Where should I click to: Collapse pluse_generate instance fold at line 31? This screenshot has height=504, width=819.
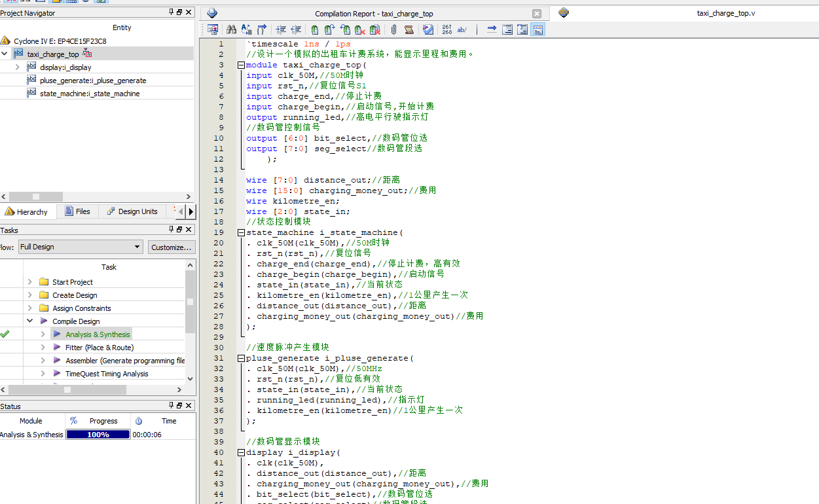tap(241, 358)
